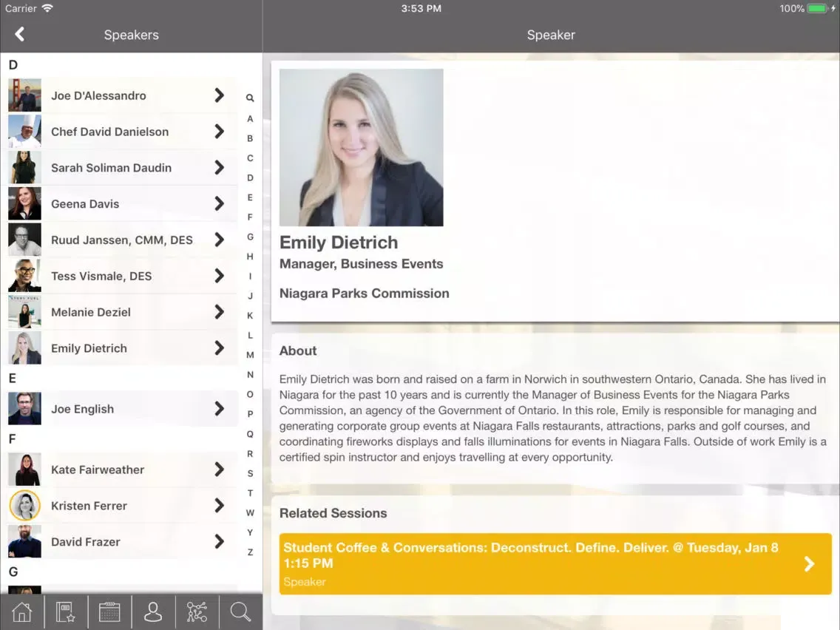The width and height of the screenshot is (840, 630).
Task: Go back using the Speakers back arrow
Action: (20, 34)
